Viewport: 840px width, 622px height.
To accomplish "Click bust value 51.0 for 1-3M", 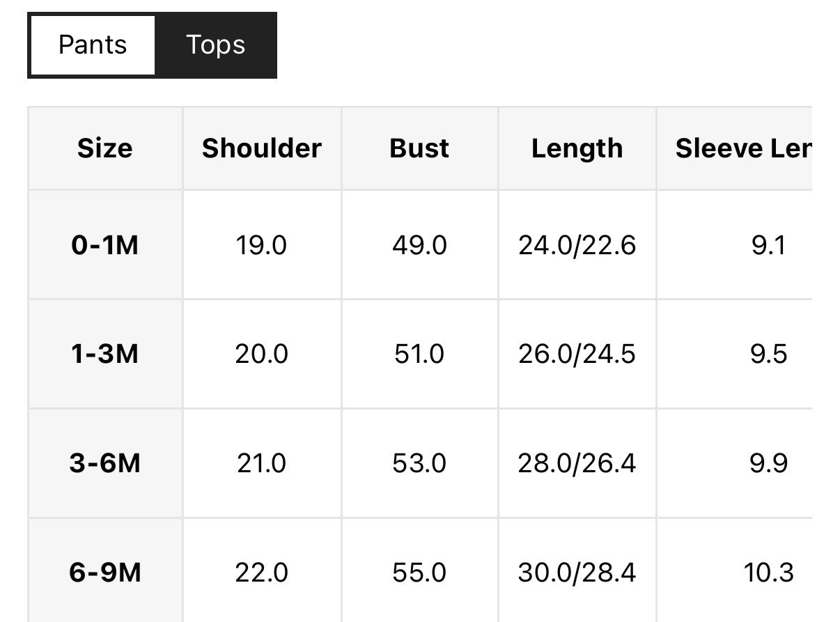I will pyautogui.click(x=419, y=354).
